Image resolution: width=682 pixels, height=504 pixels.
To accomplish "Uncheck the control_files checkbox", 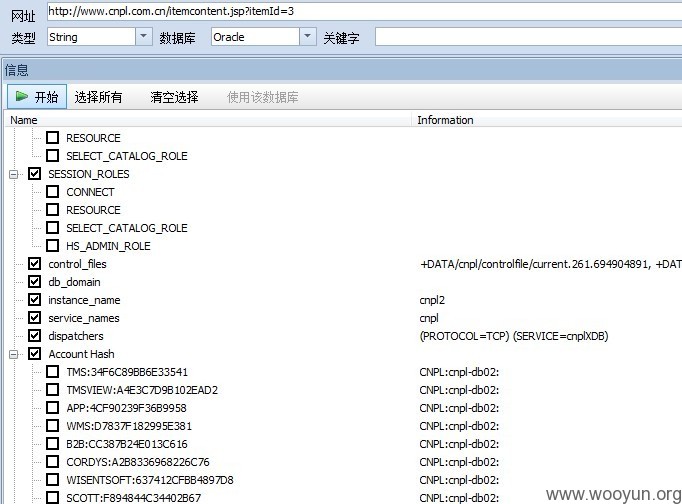I will click(x=34, y=264).
